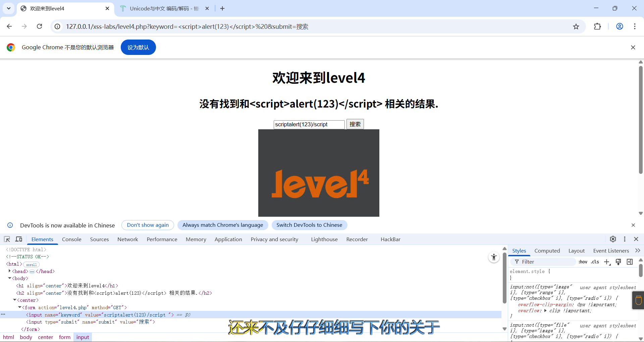Open a new tab with plus button
The width and height of the screenshot is (644, 342).
pos(222,8)
